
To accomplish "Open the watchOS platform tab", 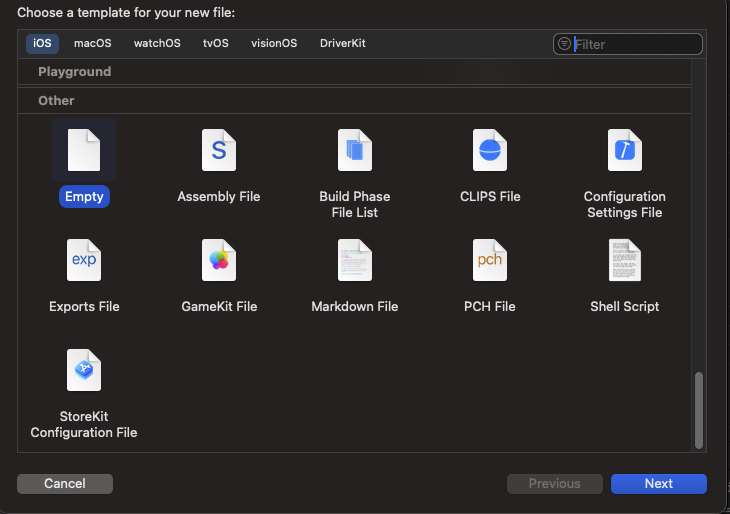I will [x=157, y=43].
